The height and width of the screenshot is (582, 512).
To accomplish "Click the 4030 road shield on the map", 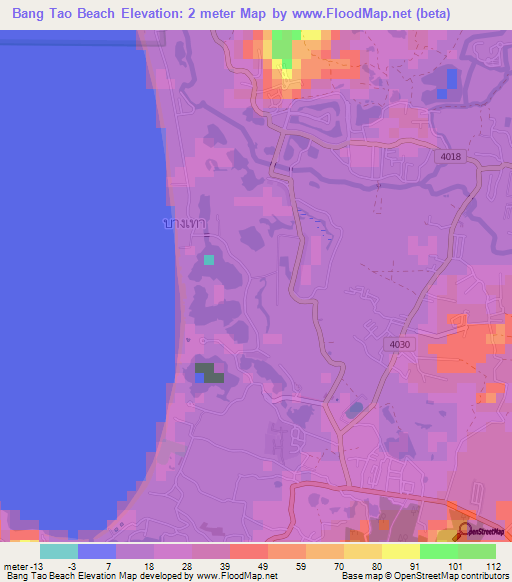I will 400,344.
